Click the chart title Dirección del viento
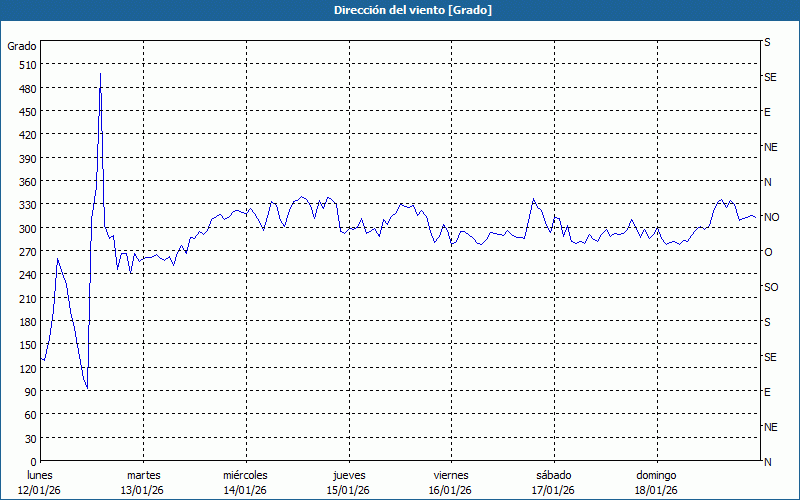Screen dimensions: 800x500 tap(399, 10)
